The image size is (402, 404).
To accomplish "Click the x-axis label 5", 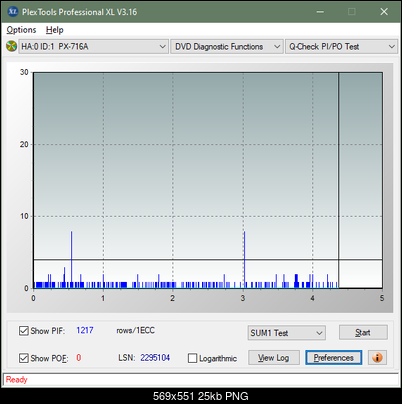I will (382, 298).
